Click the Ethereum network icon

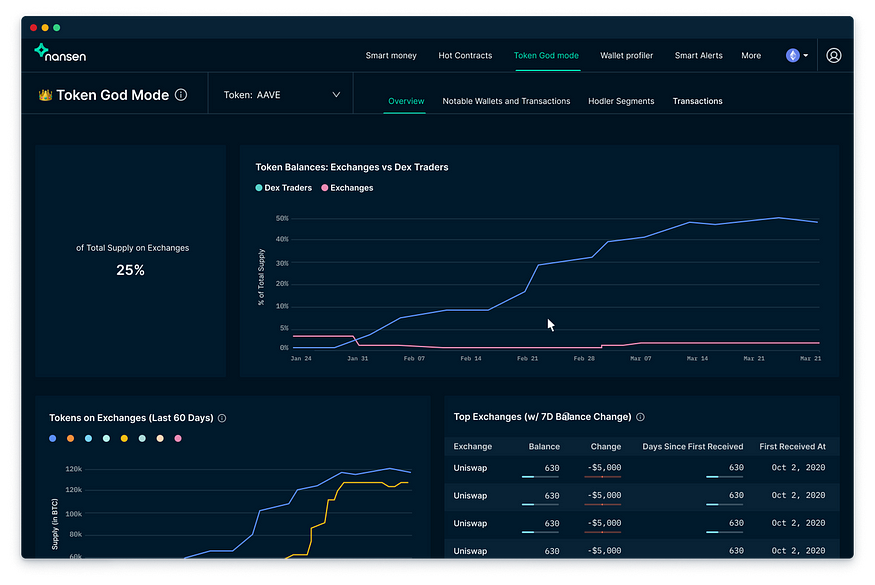click(793, 56)
